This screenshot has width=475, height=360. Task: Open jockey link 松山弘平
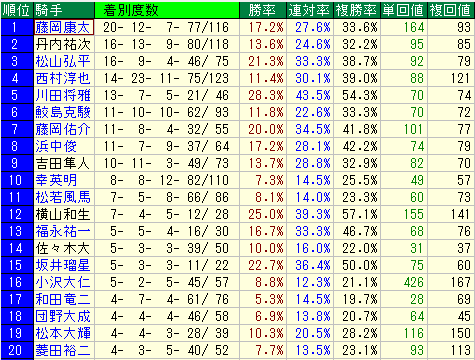tap(63, 61)
